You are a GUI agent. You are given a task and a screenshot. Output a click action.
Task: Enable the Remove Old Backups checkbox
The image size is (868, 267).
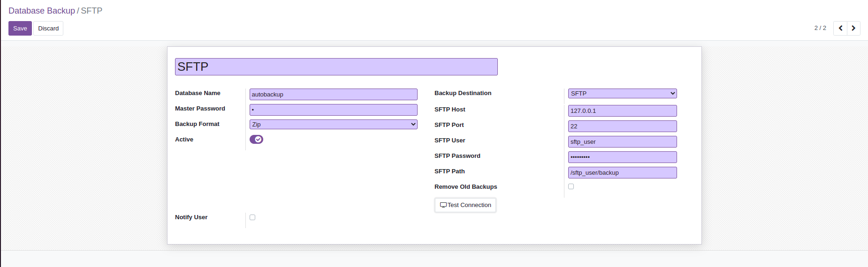coord(571,186)
